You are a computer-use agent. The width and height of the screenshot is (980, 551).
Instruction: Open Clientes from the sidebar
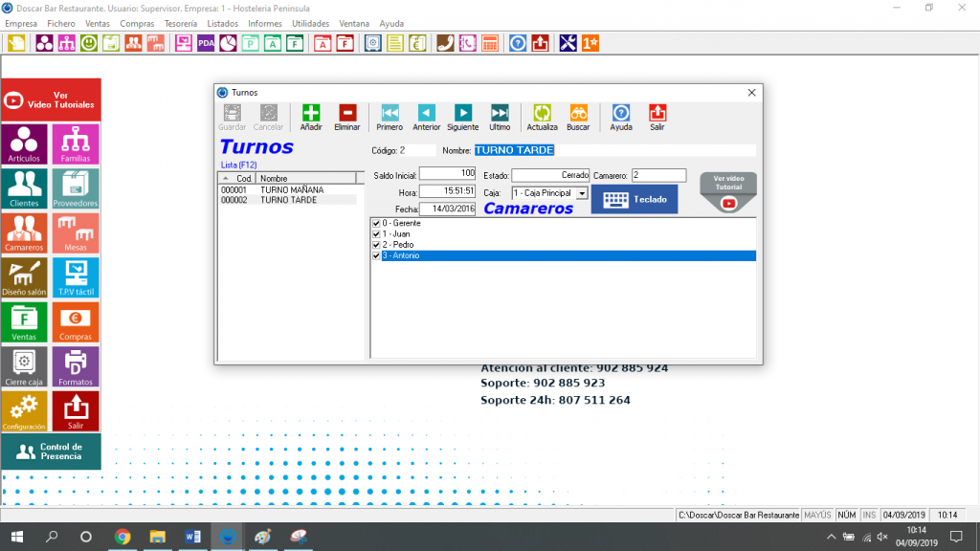(24, 188)
